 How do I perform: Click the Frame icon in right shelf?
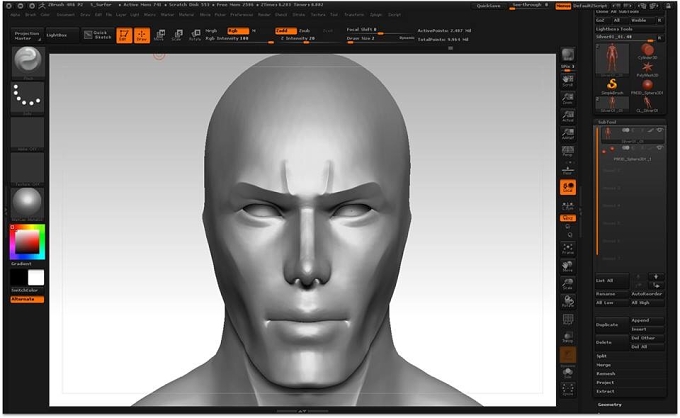coord(568,249)
